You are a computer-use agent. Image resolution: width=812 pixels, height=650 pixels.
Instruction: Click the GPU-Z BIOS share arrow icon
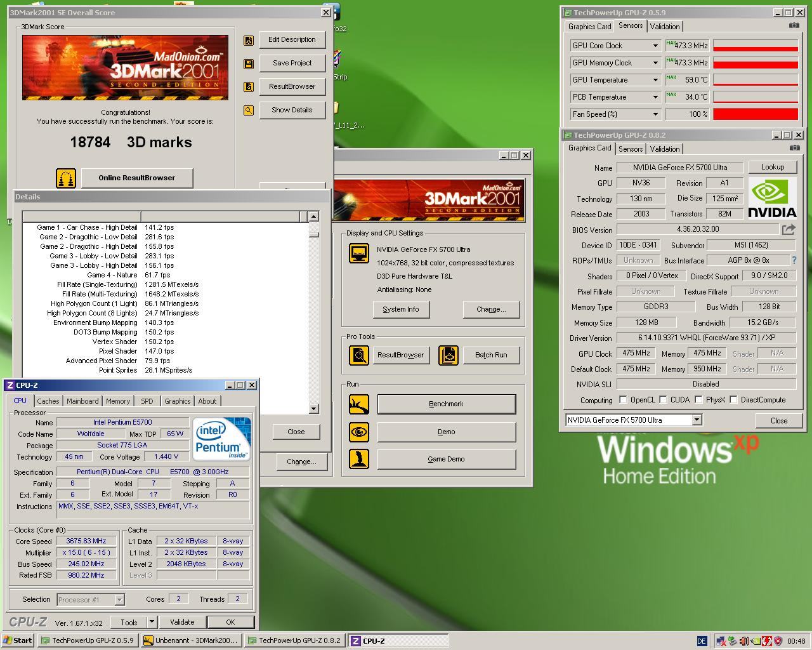coord(789,230)
